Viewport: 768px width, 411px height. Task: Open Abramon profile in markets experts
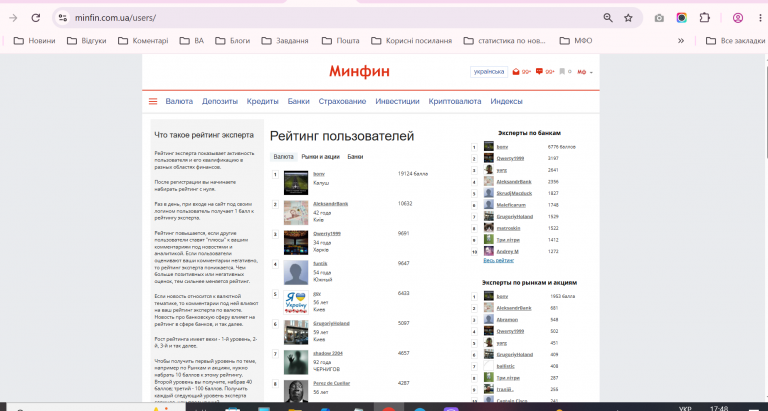pos(507,319)
